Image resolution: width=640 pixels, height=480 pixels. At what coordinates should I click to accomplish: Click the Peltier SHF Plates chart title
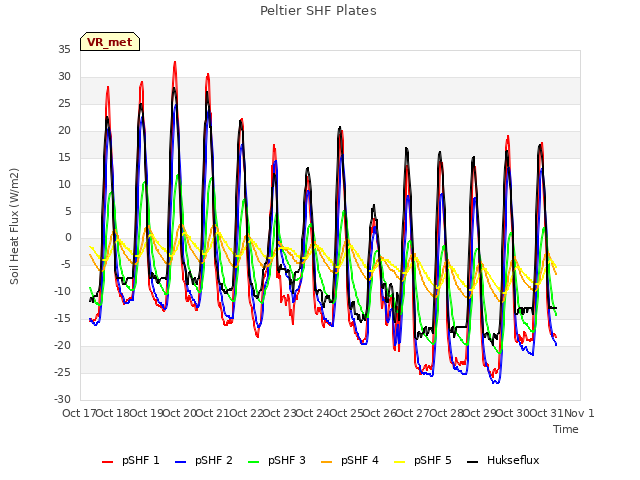[318, 11]
